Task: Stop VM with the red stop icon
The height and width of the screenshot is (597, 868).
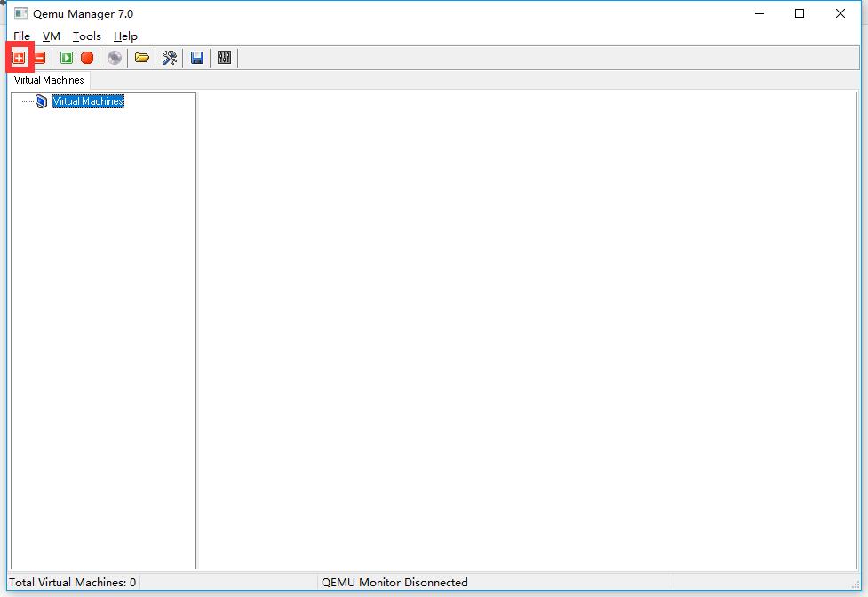Action: [x=87, y=58]
